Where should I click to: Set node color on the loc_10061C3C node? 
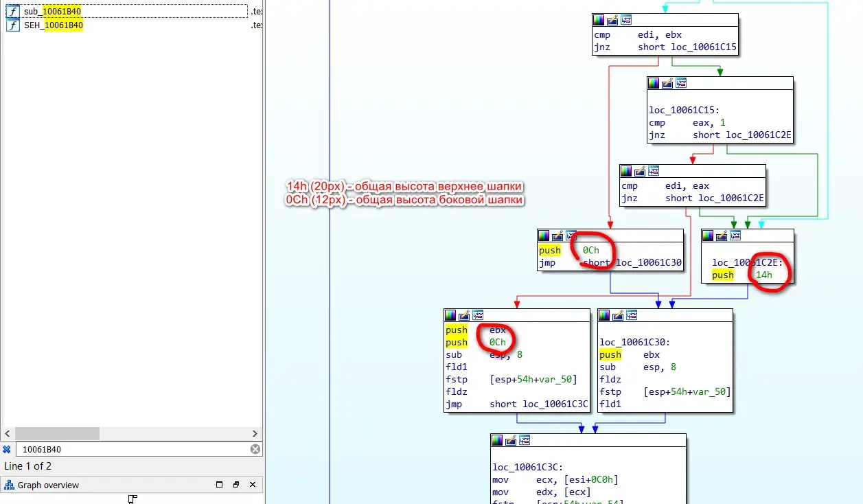click(x=497, y=440)
